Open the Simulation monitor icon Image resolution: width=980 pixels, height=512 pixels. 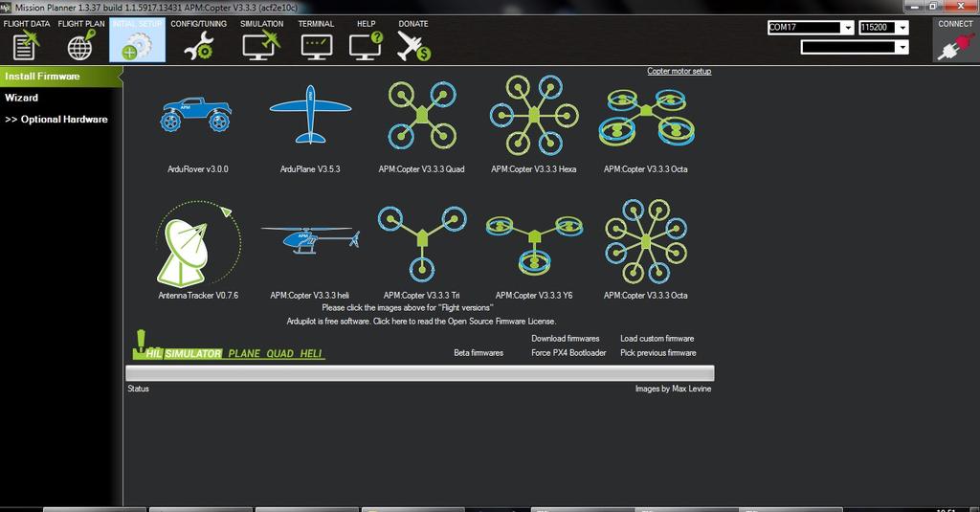tap(261, 46)
